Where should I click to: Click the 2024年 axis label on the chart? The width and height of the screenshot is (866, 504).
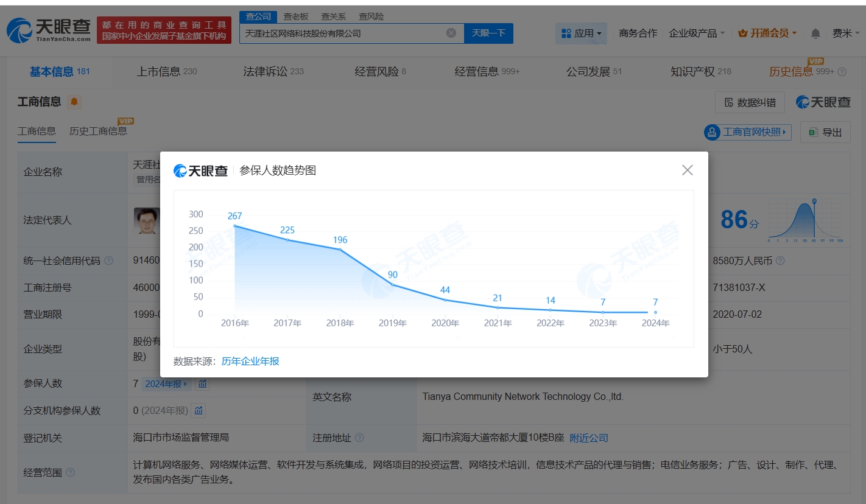tap(656, 323)
